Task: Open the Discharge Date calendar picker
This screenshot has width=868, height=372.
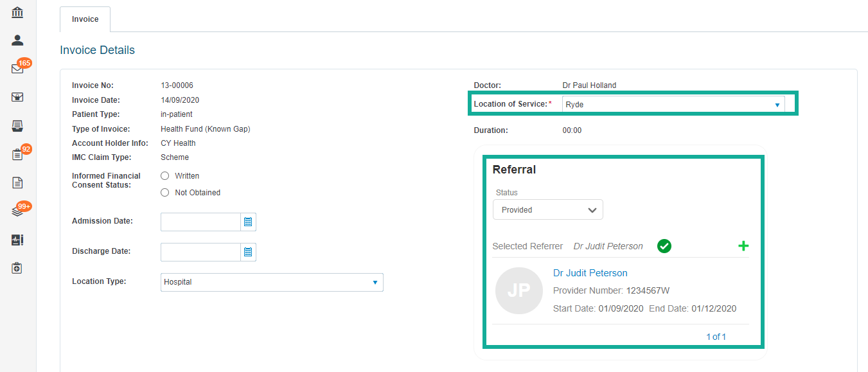Action: click(248, 252)
